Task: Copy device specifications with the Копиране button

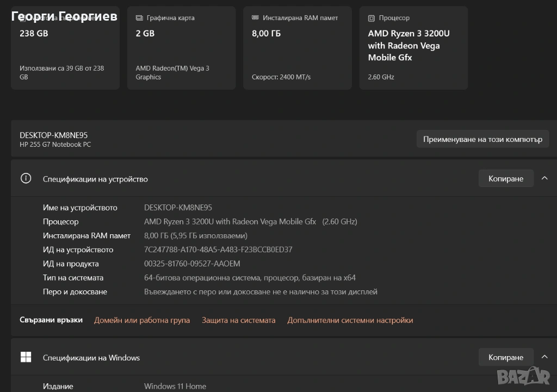Action: point(505,178)
